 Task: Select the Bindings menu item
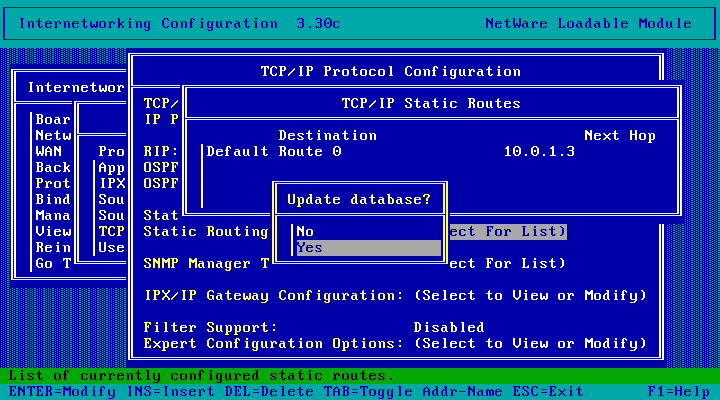(53, 199)
